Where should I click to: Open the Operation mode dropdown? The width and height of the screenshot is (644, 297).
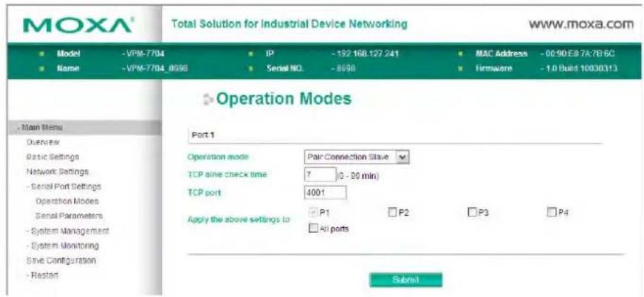point(357,157)
